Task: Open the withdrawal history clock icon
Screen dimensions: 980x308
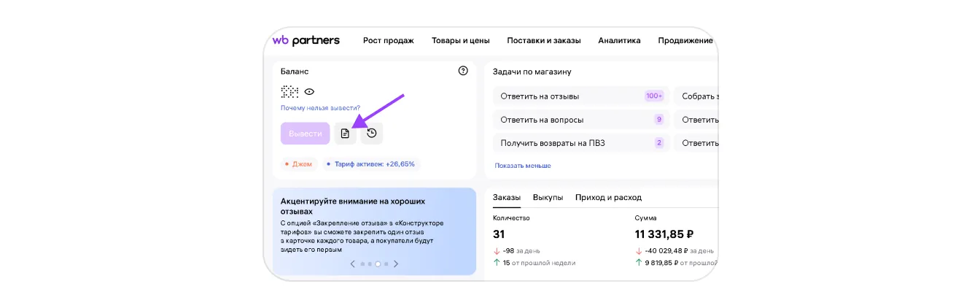Action: pyautogui.click(x=372, y=134)
